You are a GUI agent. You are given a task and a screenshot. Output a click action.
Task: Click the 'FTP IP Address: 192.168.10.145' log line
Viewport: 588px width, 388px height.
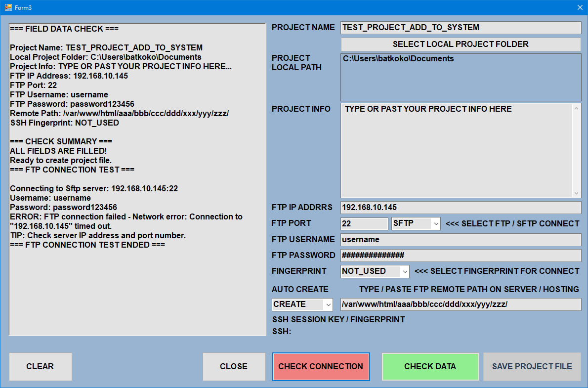tap(69, 76)
